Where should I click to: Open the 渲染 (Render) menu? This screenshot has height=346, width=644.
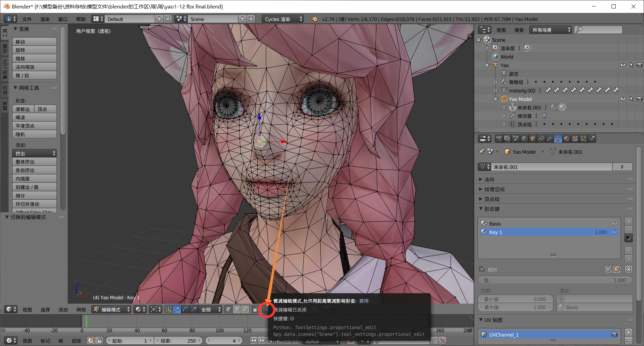tap(45, 19)
